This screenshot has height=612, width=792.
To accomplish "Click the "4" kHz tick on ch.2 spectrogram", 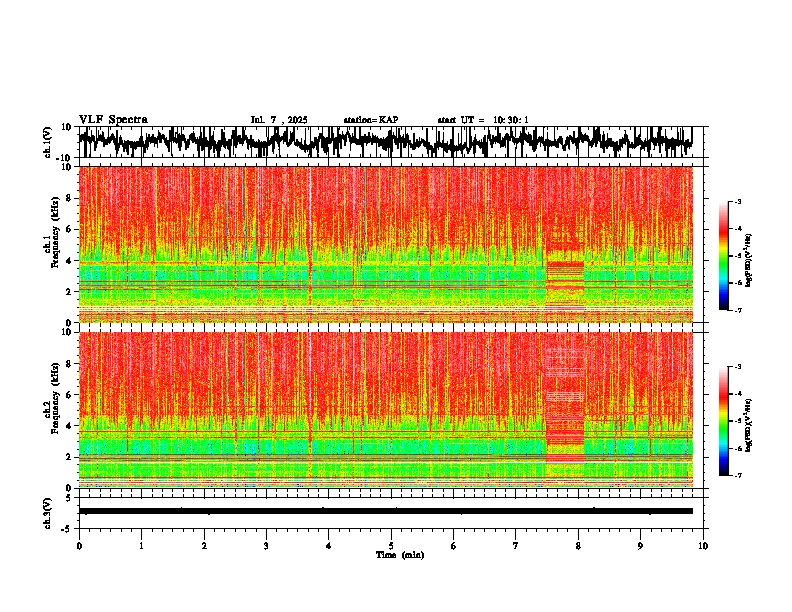I will pos(70,426).
